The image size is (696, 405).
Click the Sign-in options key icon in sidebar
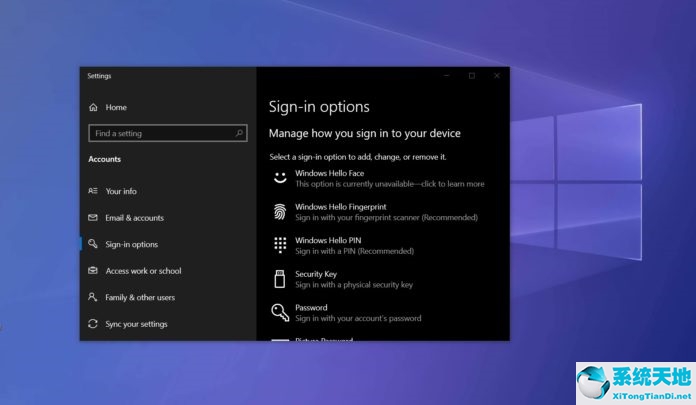[93, 244]
